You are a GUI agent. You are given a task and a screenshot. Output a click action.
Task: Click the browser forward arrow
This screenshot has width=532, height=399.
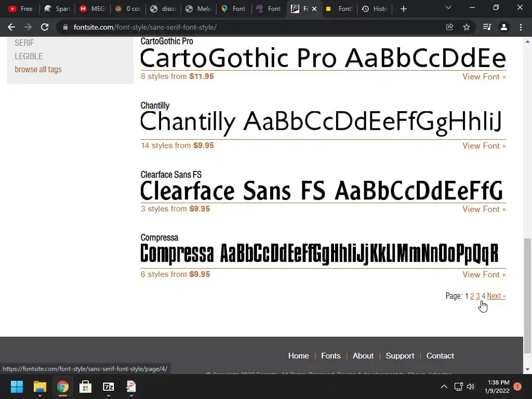click(x=28, y=27)
